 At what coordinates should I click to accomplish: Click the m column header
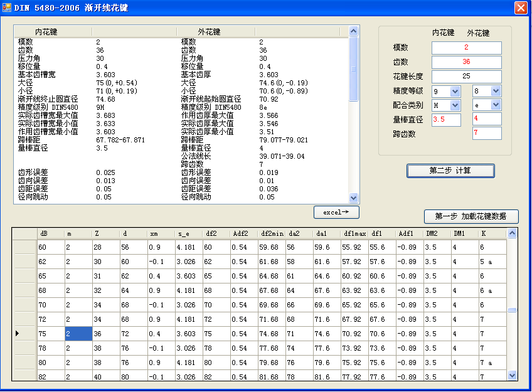78,234
